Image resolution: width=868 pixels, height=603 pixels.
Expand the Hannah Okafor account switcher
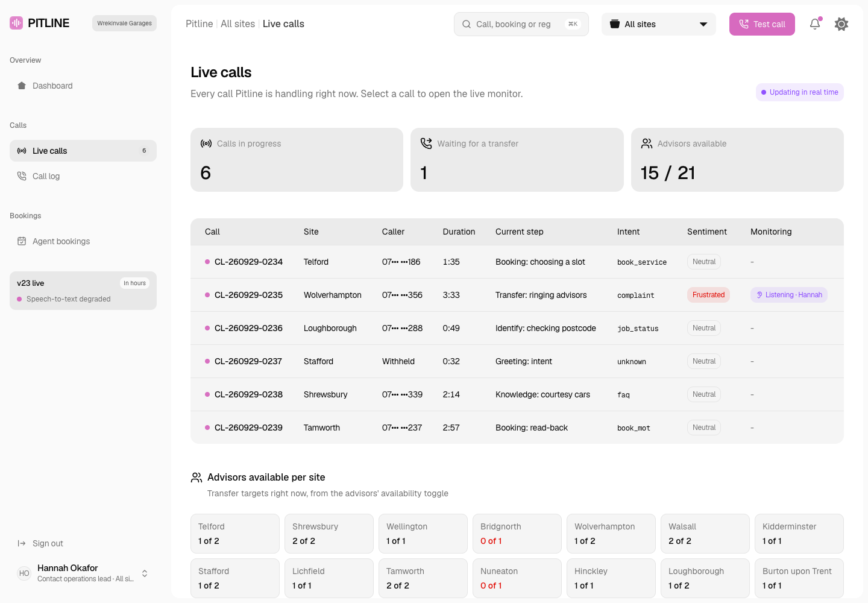pyautogui.click(x=145, y=573)
